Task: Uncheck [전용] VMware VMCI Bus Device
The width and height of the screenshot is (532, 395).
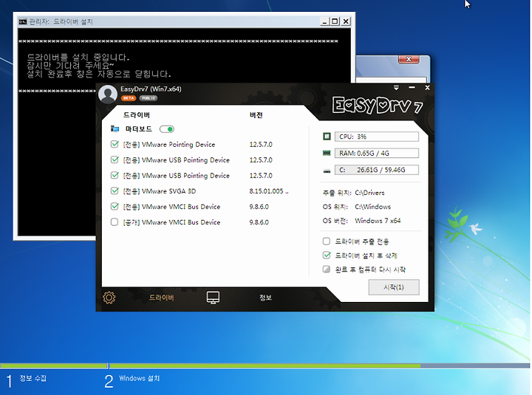Action: (115, 207)
